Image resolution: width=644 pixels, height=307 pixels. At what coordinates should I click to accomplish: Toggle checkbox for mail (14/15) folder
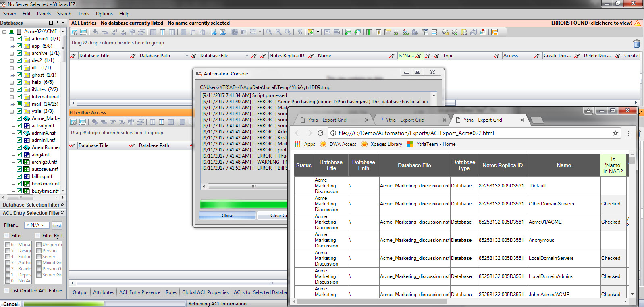tap(19, 104)
